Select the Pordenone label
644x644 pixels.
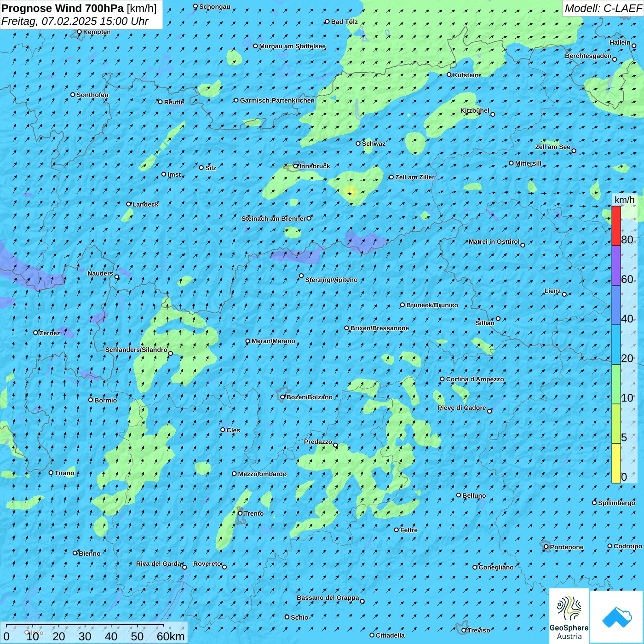(567, 547)
